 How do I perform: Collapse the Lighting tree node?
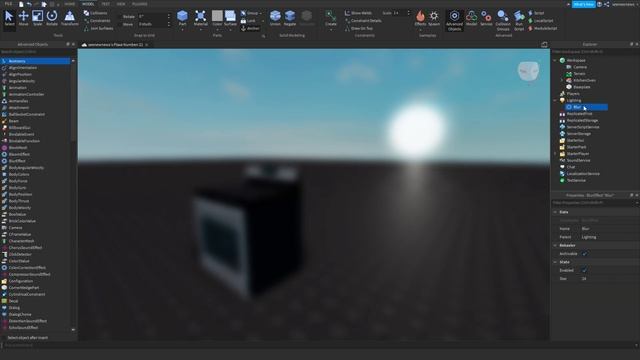point(555,100)
